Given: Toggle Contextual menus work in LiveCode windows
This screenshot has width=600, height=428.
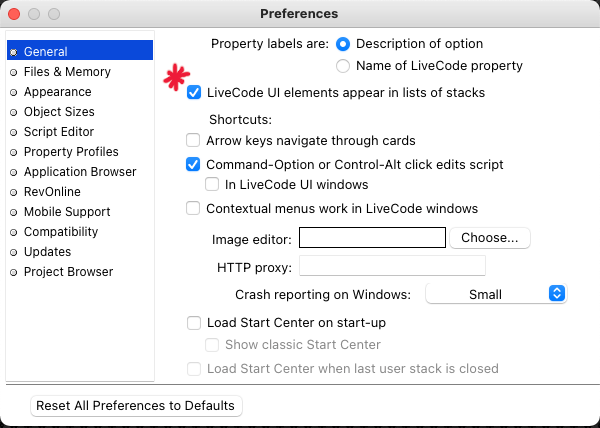Looking at the screenshot, I should click(194, 209).
